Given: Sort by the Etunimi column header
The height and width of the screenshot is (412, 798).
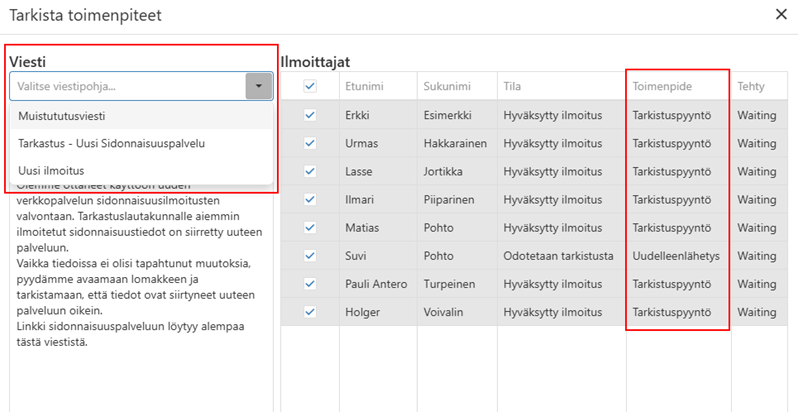Looking at the screenshot, I should pos(363,87).
